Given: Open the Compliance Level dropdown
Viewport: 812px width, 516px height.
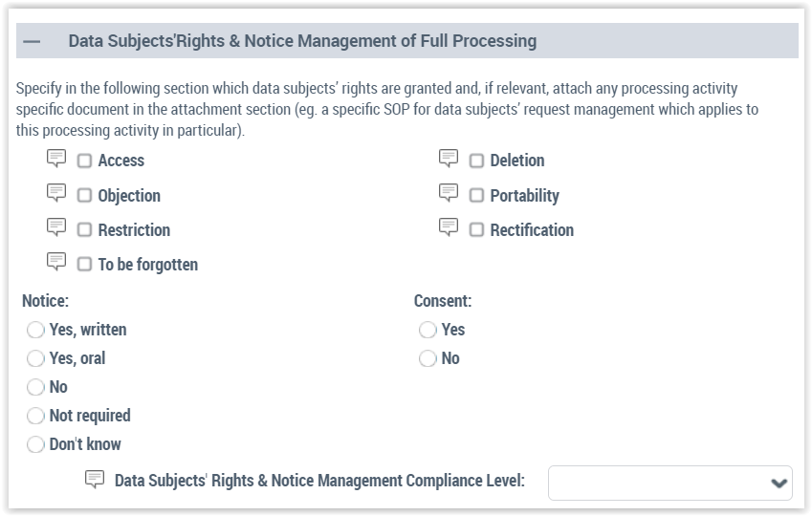Looking at the screenshot, I should tap(669, 483).
